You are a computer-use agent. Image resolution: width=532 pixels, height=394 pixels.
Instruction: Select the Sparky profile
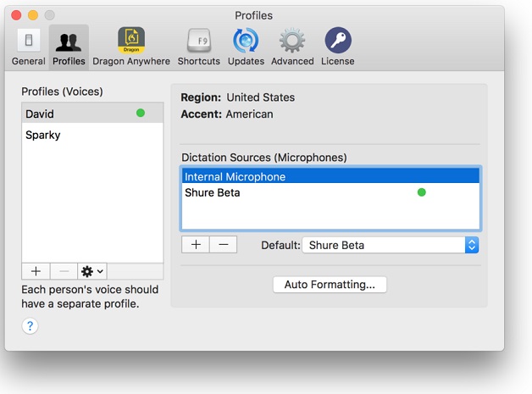(92, 135)
